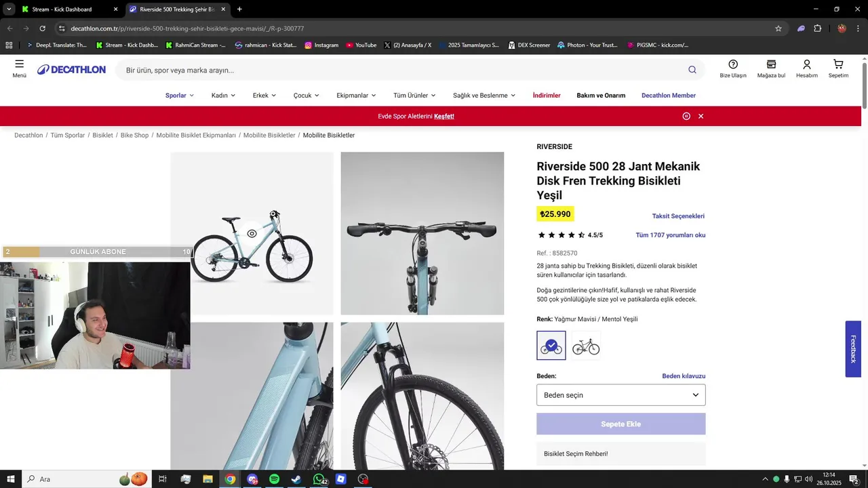Show hidden system tray icons
Image resolution: width=868 pixels, height=488 pixels.
[x=765, y=479]
